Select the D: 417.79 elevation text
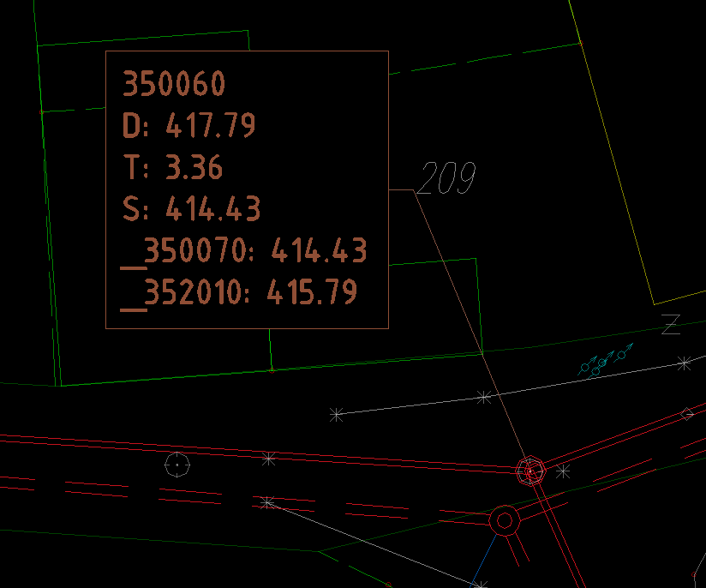Screen dimensions: 706x588 (x=188, y=125)
